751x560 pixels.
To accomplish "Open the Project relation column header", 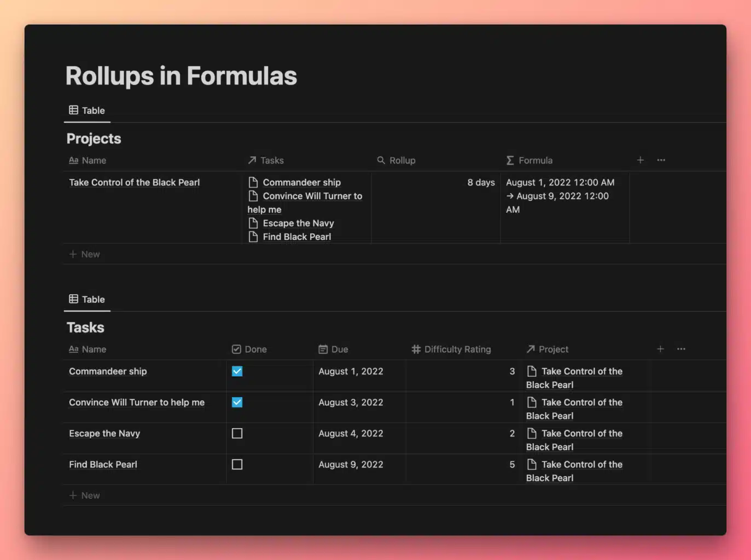I will (x=547, y=349).
